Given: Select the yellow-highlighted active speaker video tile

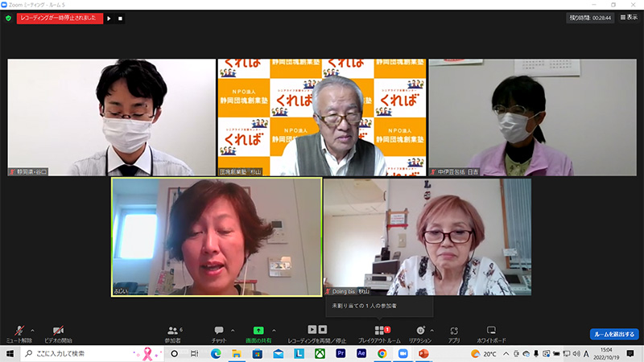Looking at the screenshot, I should click(x=217, y=237).
